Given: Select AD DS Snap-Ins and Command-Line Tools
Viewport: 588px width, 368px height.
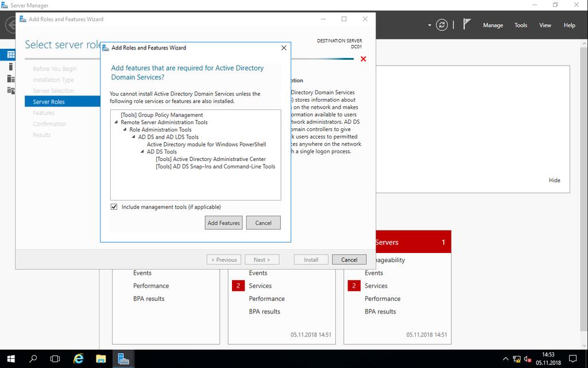Looking at the screenshot, I should point(215,166).
